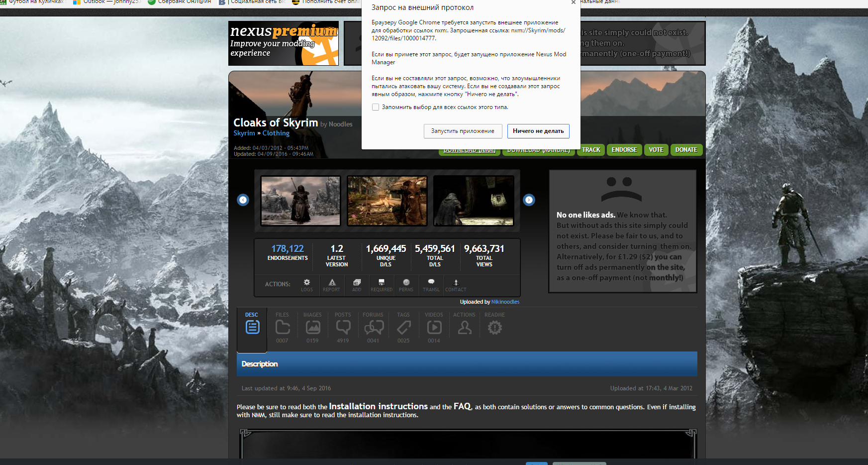
Task: Click the Cloaks of Skyrim title
Action: [x=276, y=122]
